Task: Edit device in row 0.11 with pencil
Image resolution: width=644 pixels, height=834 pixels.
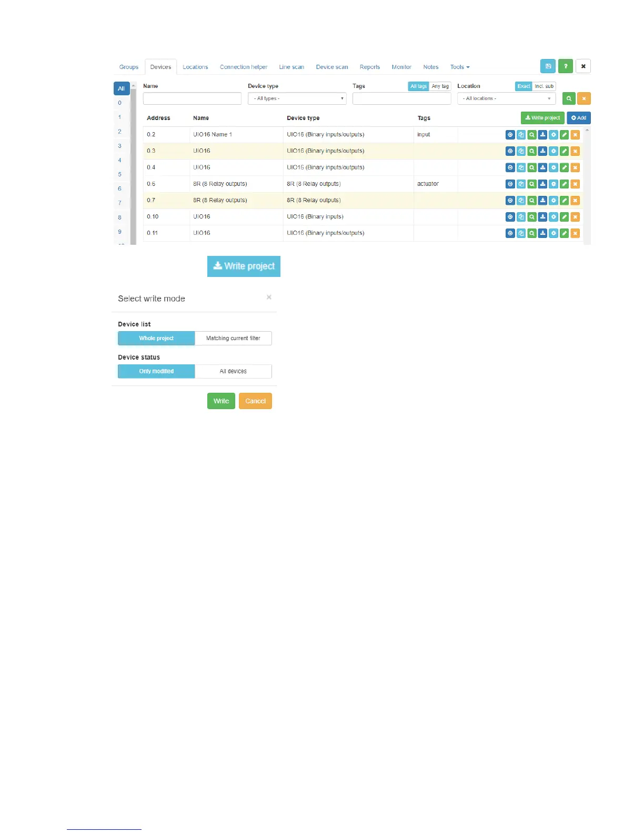Action: click(565, 233)
